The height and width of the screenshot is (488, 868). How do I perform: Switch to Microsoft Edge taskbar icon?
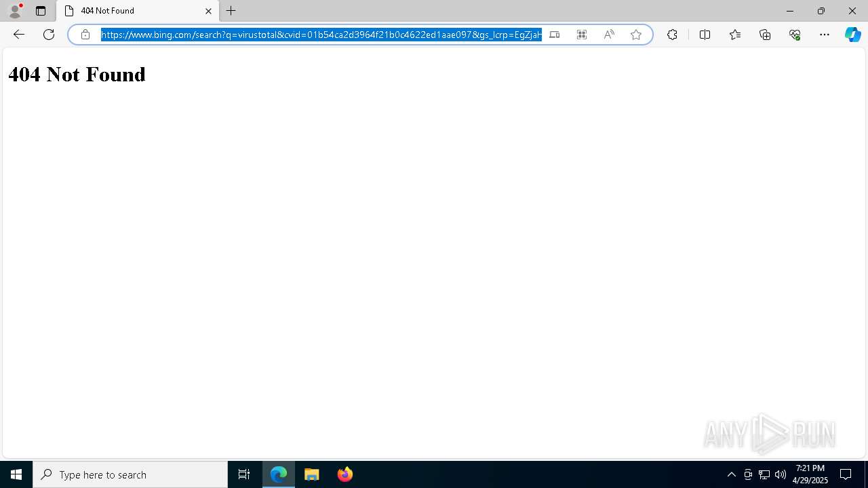tap(279, 474)
